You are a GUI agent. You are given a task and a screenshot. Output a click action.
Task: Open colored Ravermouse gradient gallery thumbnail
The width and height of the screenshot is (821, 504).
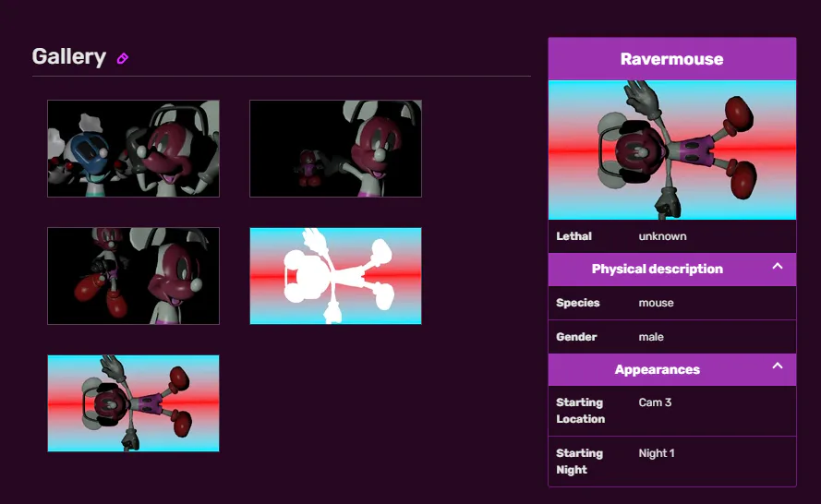click(134, 403)
